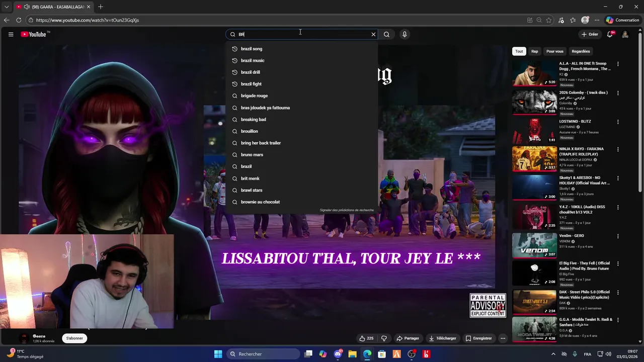Viewport: 644px width, 362px height.
Task: Add this page to favorites star
Action: [x=549, y=20]
